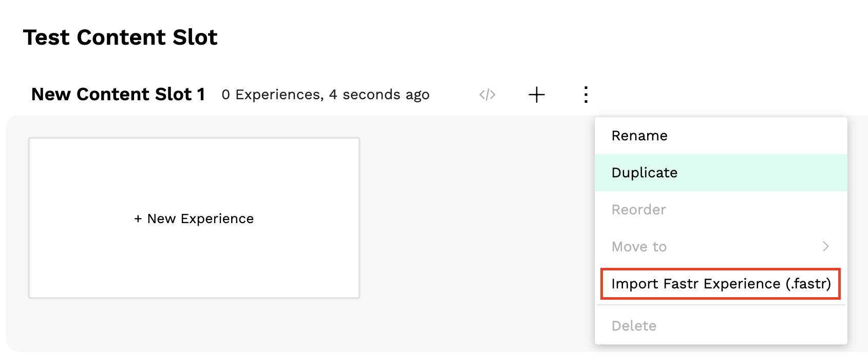
Task: Click the + New Experience card
Action: click(x=194, y=218)
